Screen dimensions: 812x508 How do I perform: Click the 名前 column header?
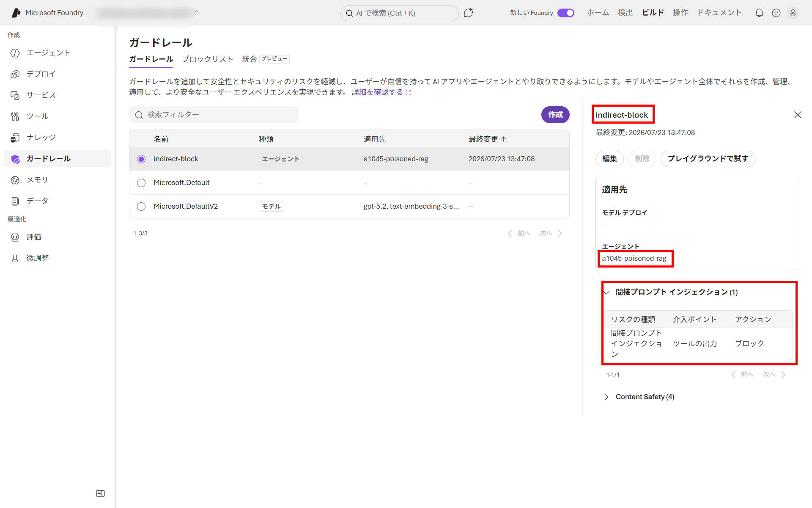[161, 139]
